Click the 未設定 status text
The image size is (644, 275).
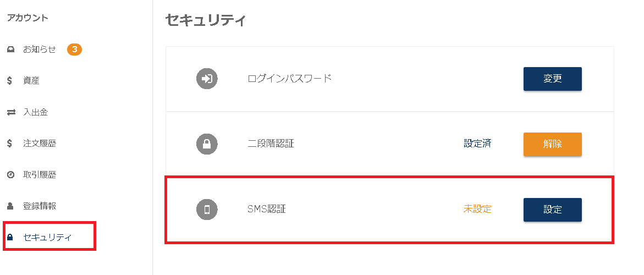[x=477, y=209]
